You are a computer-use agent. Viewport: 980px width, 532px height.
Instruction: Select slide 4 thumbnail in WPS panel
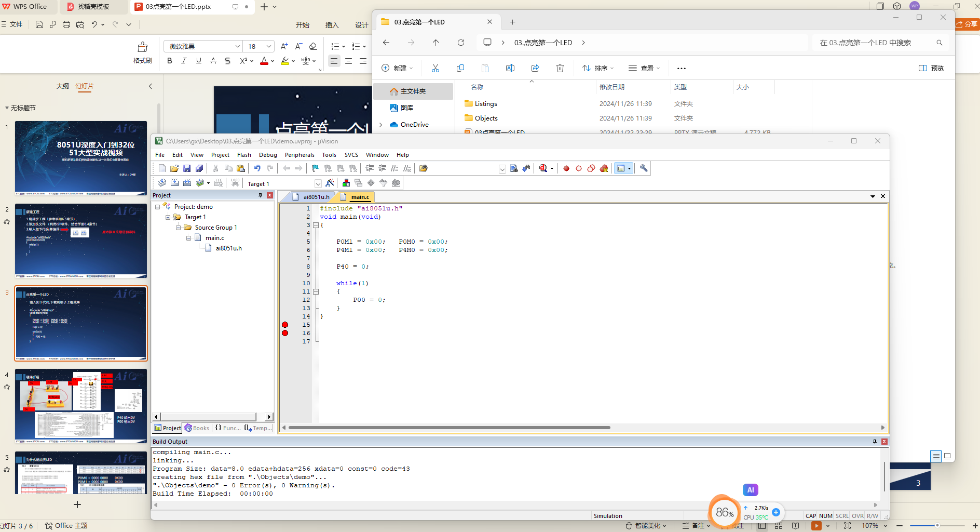pos(81,406)
